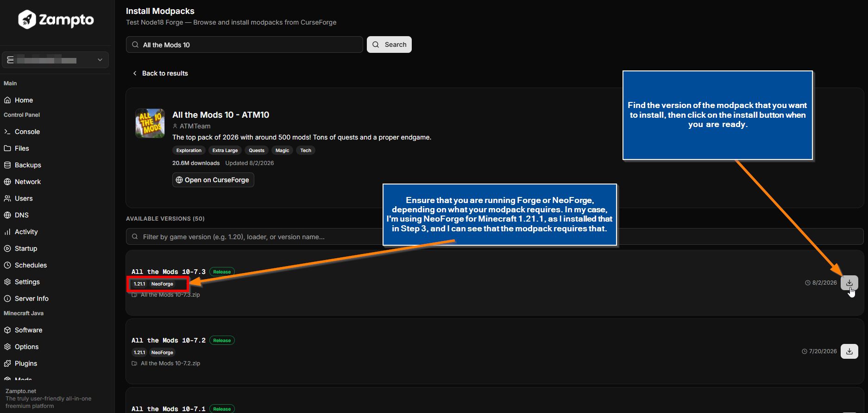Click the DNS globe icon
This screenshot has width=868, height=413.
pyautogui.click(x=7, y=215)
